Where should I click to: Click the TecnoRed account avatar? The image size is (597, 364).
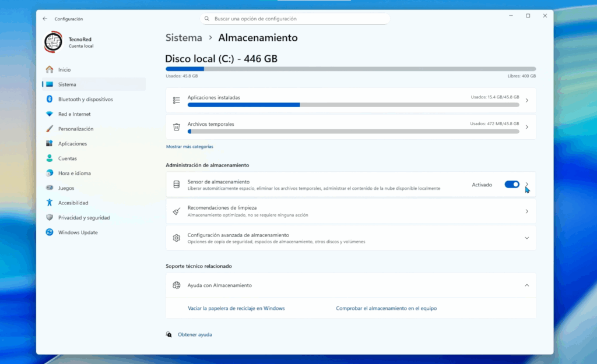pyautogui.click(x=54, y=43)
